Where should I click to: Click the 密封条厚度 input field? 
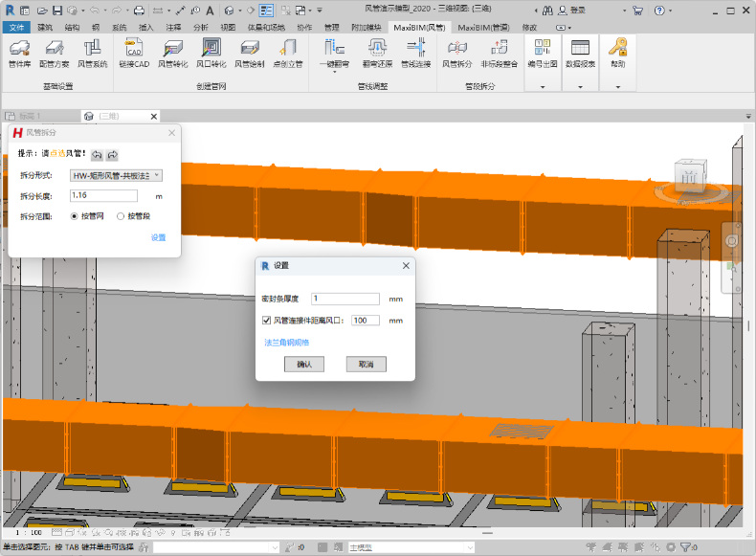click(345, 299)
